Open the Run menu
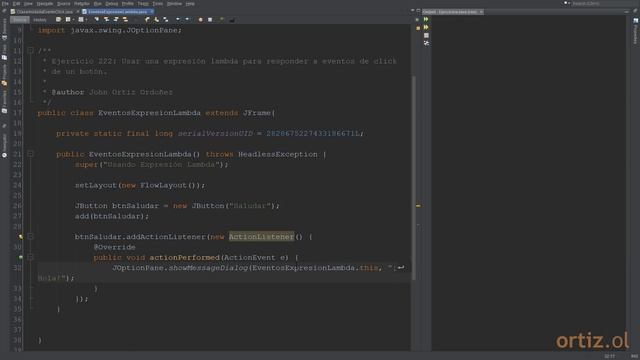The height and width of the screenshot is (360, 640). click(x=97, y=4)
